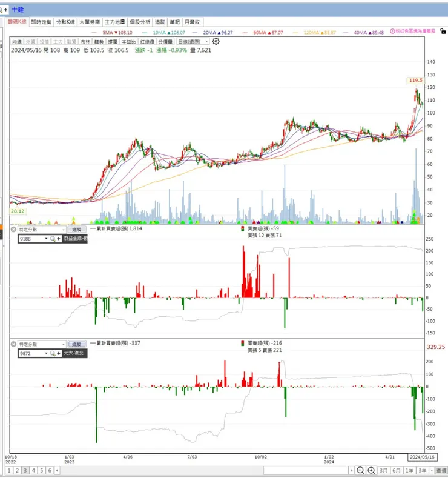Select layout page 3

(25, 470)
